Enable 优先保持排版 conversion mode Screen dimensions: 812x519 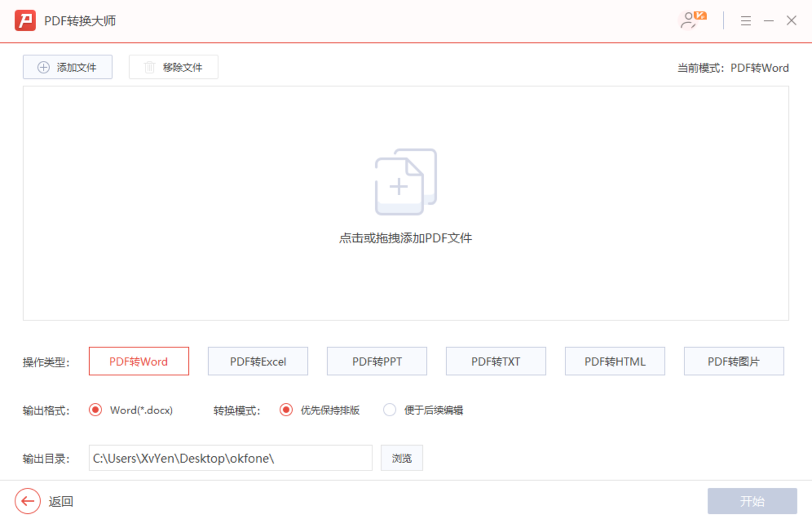tap(286, 410)
